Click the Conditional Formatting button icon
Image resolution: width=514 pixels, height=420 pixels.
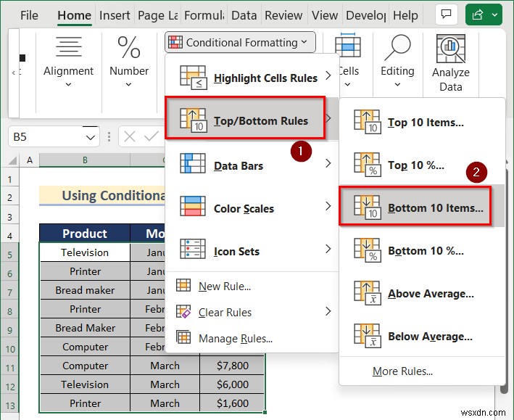click(175, 42)
